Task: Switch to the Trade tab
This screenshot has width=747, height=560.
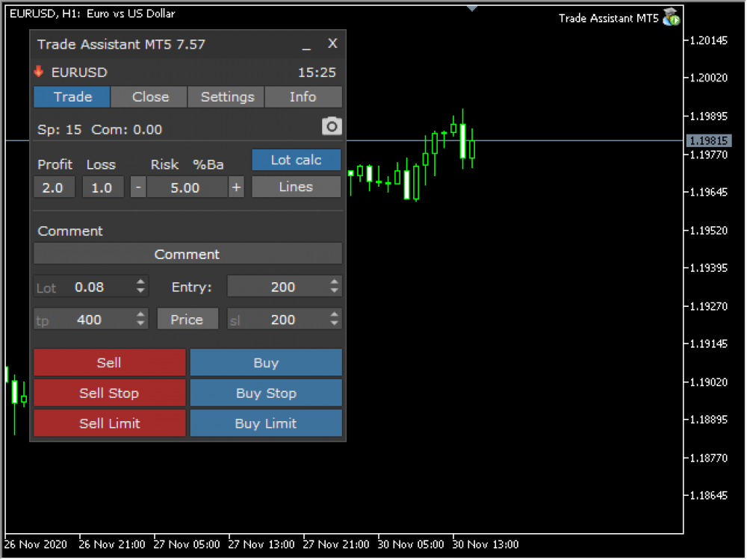Action: (x=72, y=96)
